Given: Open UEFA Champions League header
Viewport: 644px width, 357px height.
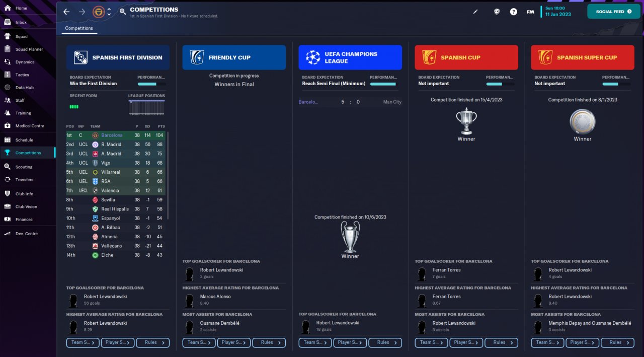Looking at the screenshot, I should pyautogui.click(x=350, y=57).
